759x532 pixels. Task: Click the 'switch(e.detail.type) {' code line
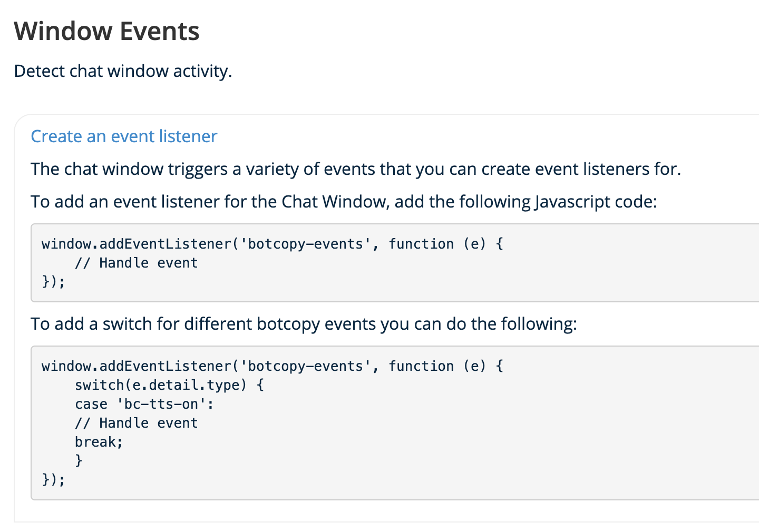tap(169, 385)
